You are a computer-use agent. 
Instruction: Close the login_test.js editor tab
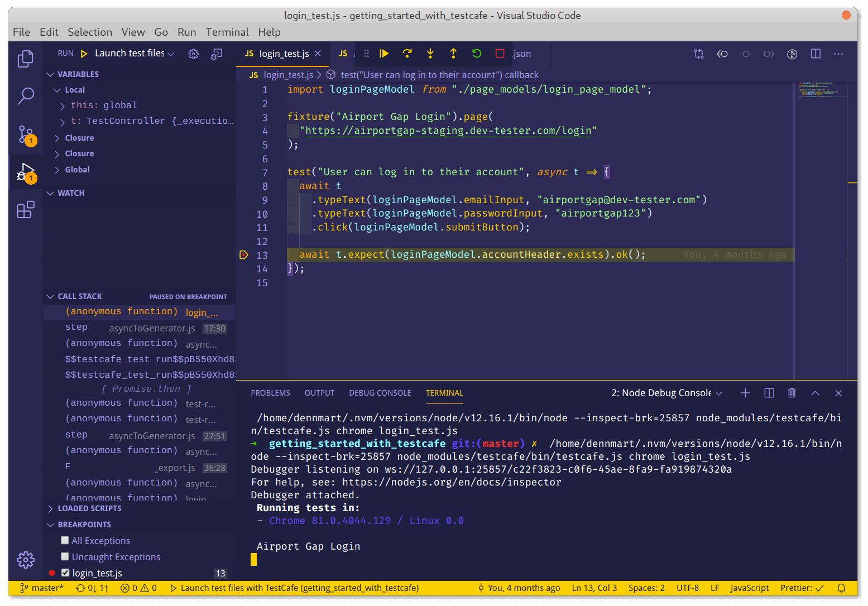point(318,54)
